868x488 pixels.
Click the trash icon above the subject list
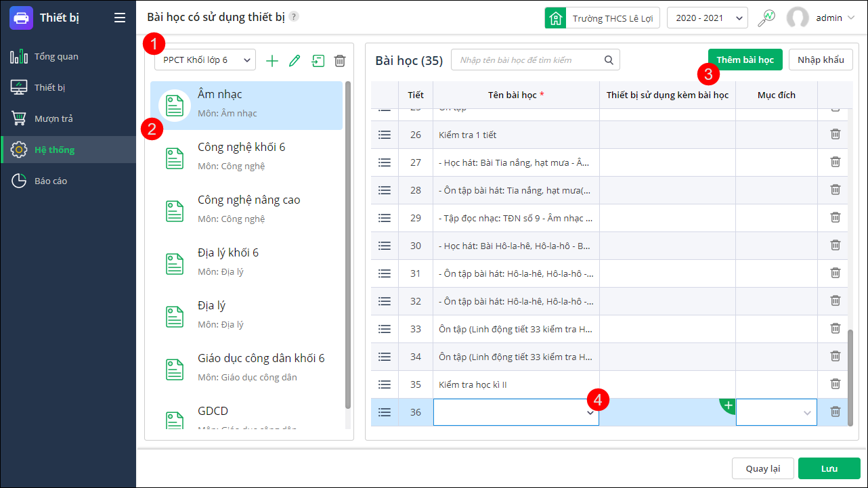pos(340,61)
